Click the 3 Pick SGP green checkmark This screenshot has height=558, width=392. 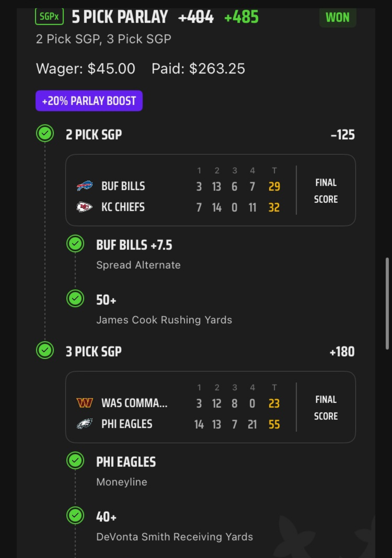coord(45,350)
